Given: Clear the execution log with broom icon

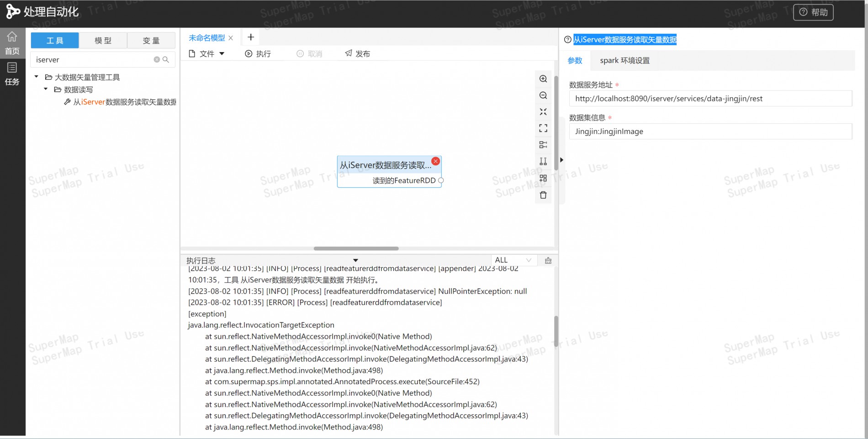Looking at the screenshot, I should click(x=548, y=260).
